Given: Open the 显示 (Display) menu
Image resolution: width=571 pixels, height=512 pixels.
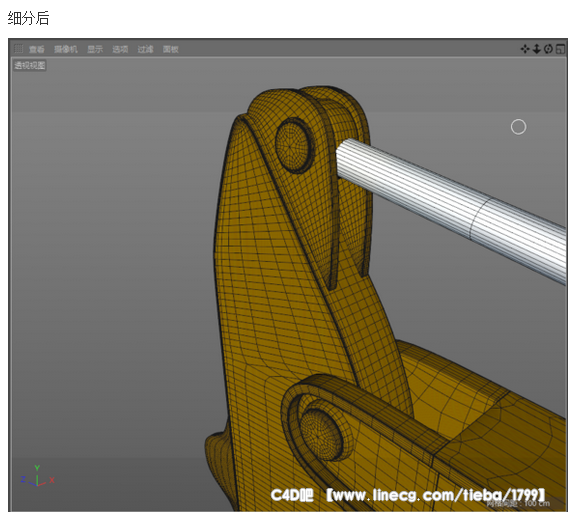Looking at the screenshot, I should (95, 49).
